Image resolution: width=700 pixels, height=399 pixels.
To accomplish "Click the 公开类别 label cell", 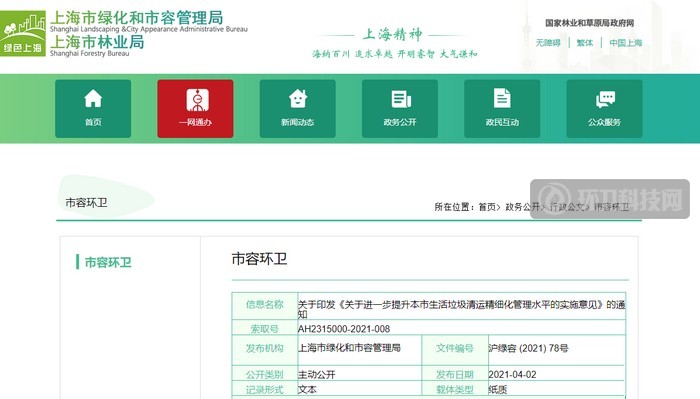I will [x=265, y=374].
